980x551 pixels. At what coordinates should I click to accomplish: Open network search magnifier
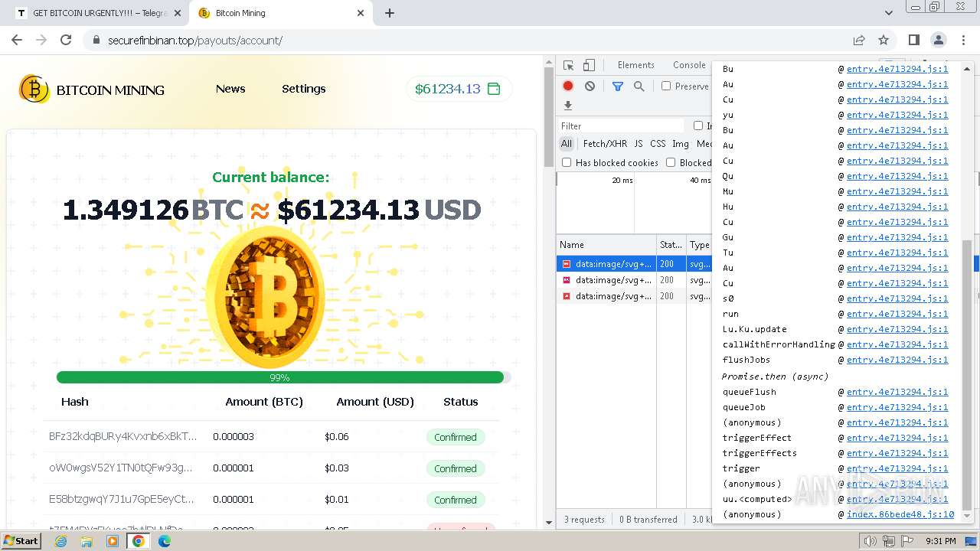(639, 86)
